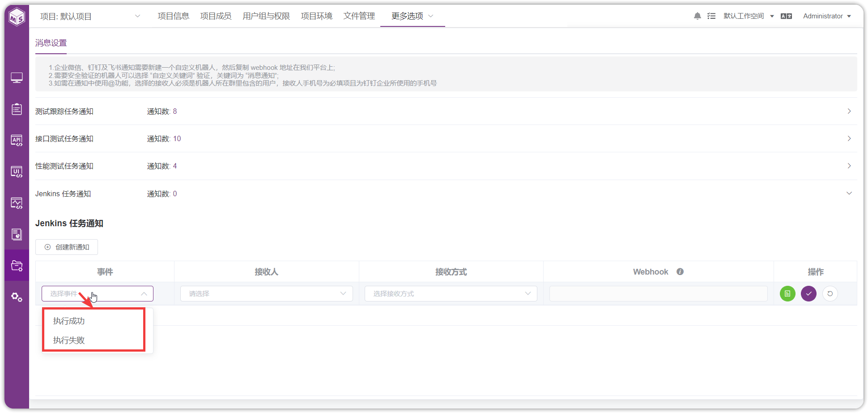
Task: Open the 更多选项 menu
Action: pyautogui.click(x=413, y=16)
